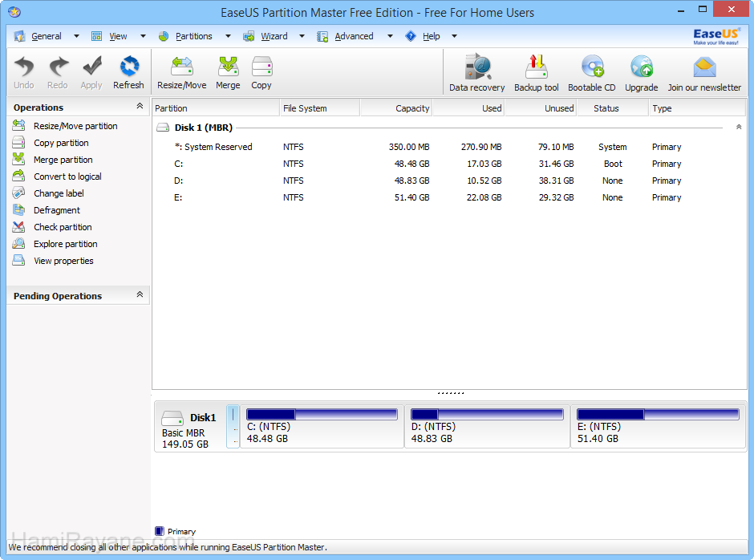Click the Defragment operation link
Viewport: 754px width, 560px height.
coord(57,210)
